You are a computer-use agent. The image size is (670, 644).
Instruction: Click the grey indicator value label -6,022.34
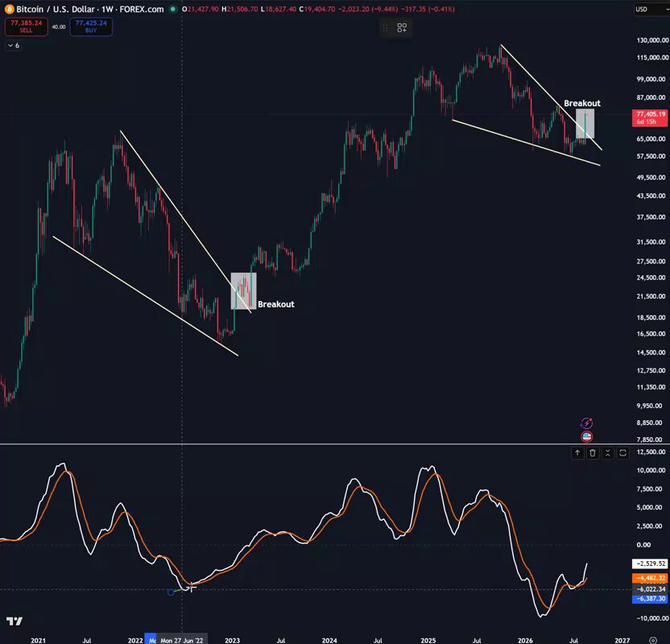click(x=650, y=589)
